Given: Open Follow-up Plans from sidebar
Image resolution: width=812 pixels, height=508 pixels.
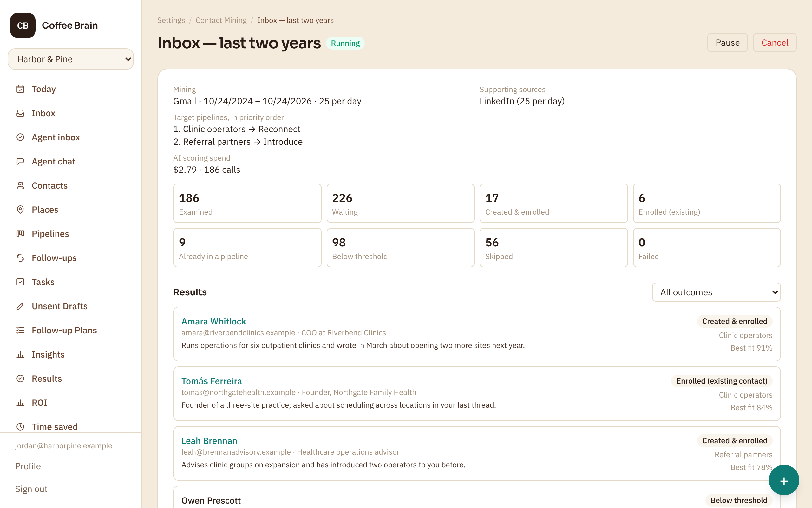Looking at the screenshot, I should (64, 330).
